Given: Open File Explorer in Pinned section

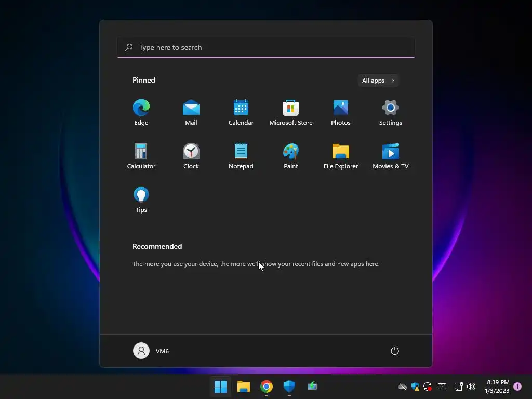Looking at the screenshot, I should pyautogui.click(x=341, y=156).
